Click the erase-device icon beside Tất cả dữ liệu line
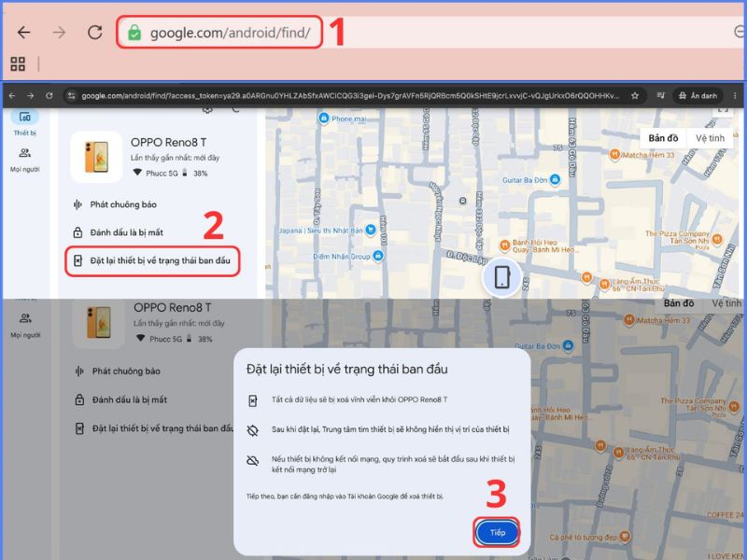This screenshot has height=560, width=747. 253,400
